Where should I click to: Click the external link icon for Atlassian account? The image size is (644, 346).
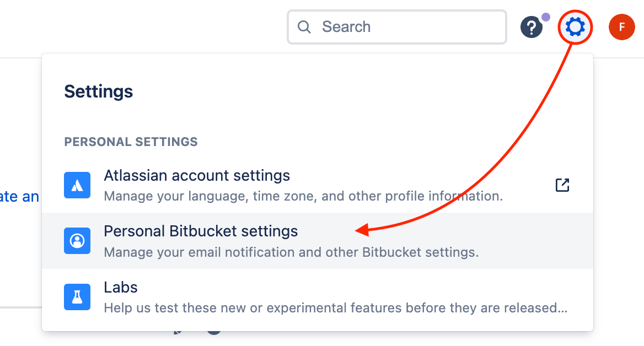(562, 185)
